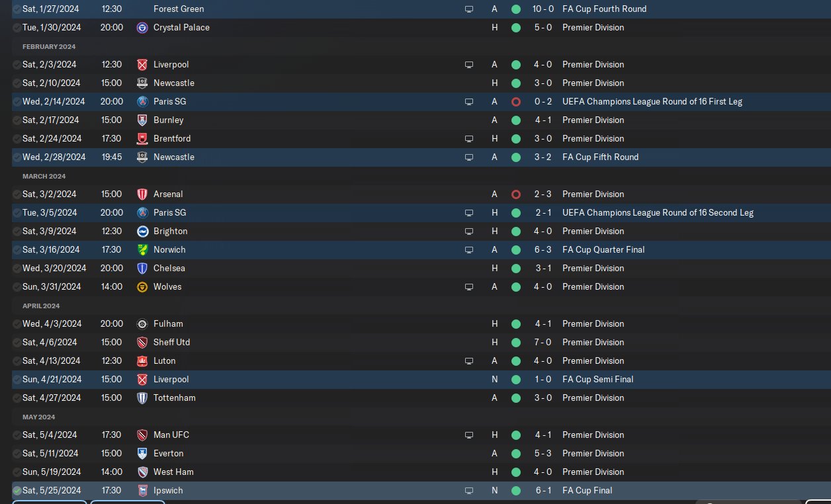This screenshot has width=831, height=504.
Task: Click the Ipswich badge in FA Cup Final row
Action: (142, 491)
